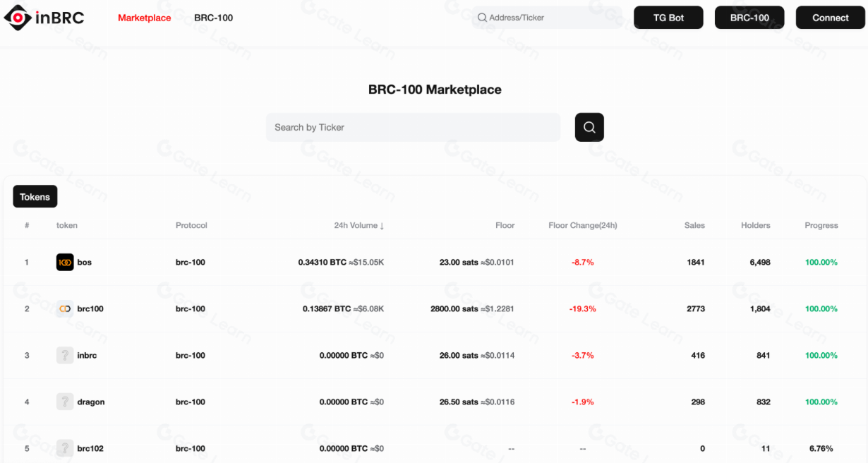The height and width of the screenshot is (463, 868).
Task: Open the Marketplace nav item
Action: [144, 18]
